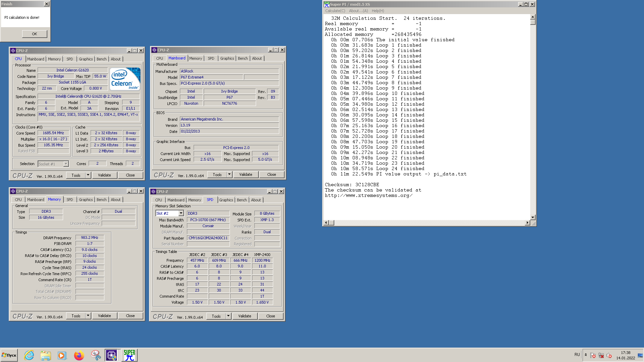Click the BIOS Version L3.19 field
Screen dimensions: 644x362
229,125
